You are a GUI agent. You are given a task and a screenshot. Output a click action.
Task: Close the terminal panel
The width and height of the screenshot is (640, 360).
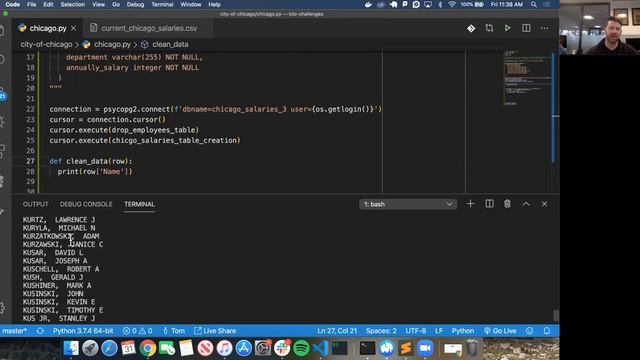pos(544,204)
